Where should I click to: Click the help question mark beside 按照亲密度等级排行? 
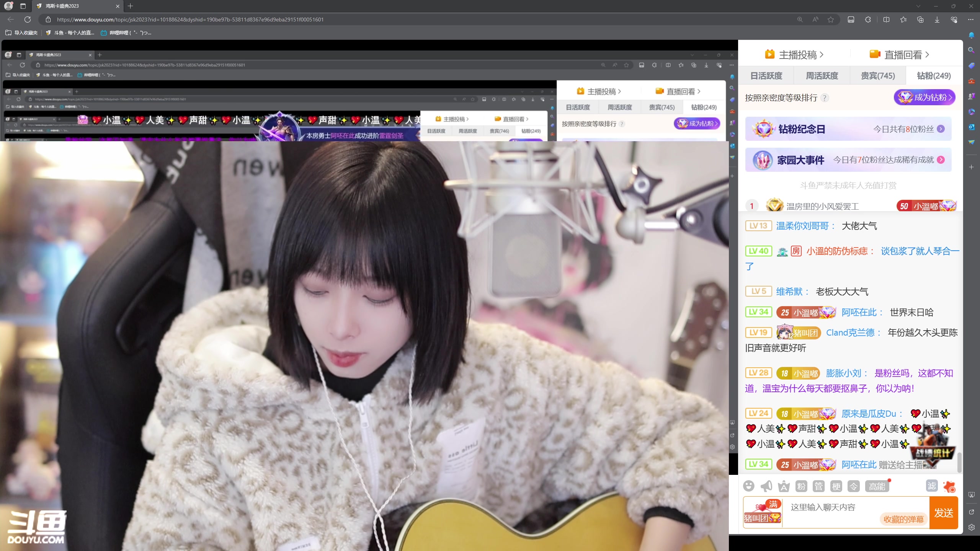(x=825, y=98)
